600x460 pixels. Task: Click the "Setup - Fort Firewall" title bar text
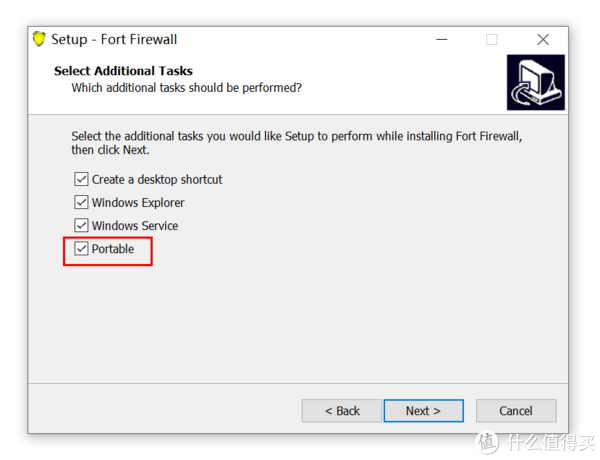coord(114,39)
